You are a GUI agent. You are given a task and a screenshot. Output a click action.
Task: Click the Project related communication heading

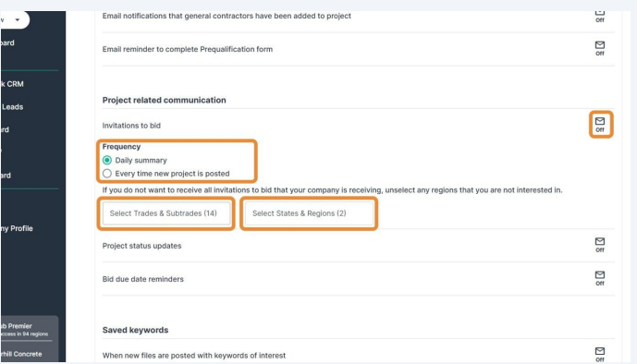pyautogui.click(x=165, y=100)
